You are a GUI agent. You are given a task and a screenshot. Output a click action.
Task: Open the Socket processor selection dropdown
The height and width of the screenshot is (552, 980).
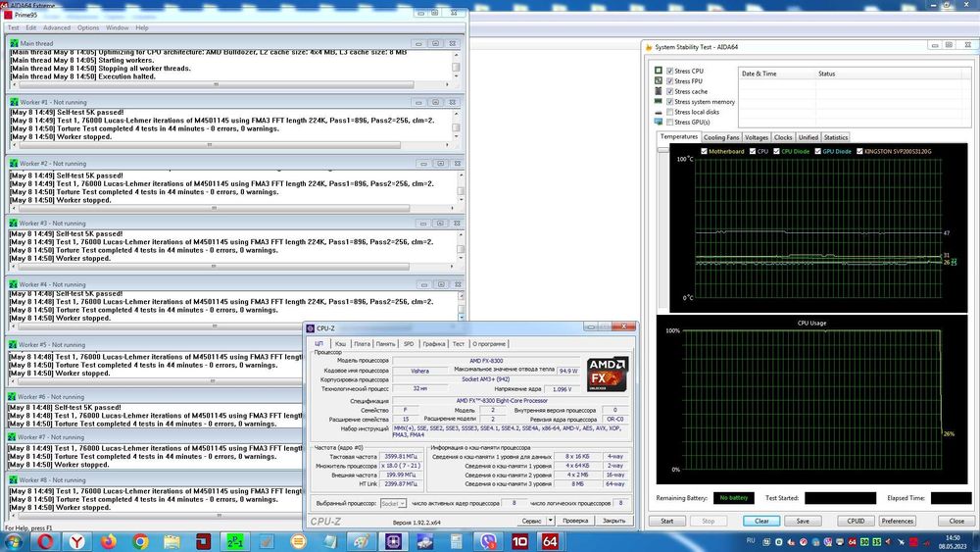pos(392,503)
